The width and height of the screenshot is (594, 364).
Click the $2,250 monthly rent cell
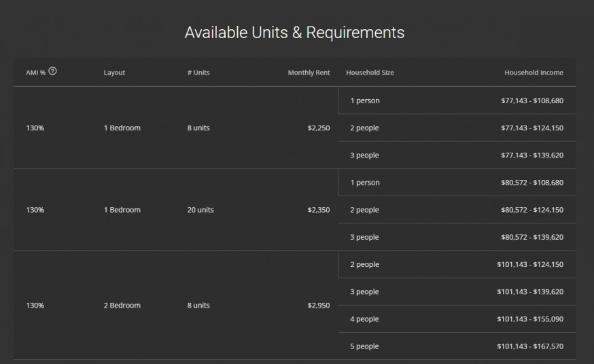coord(318,128)
